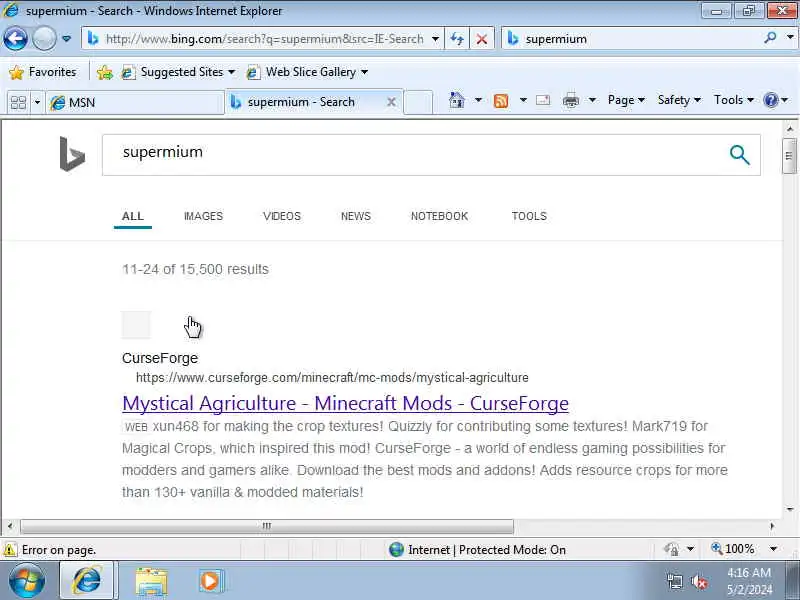Open a new blank tab

click(x=418, y=102)
